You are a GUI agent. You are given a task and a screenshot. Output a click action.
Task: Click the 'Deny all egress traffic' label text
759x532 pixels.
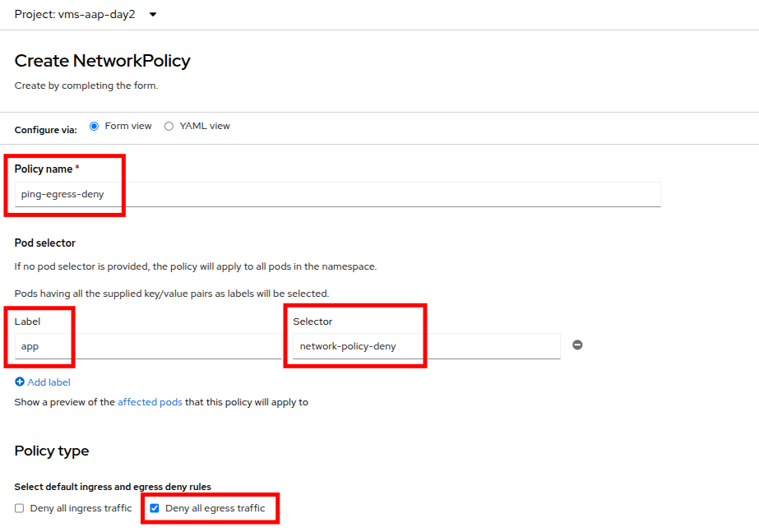coord(215,508)
